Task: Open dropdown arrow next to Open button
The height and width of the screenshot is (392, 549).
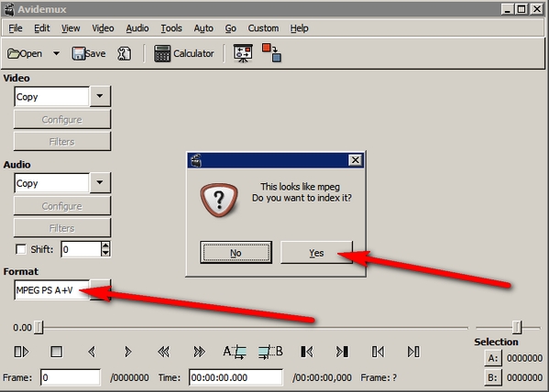Action: pyautogui.click(x=56, y=54)
